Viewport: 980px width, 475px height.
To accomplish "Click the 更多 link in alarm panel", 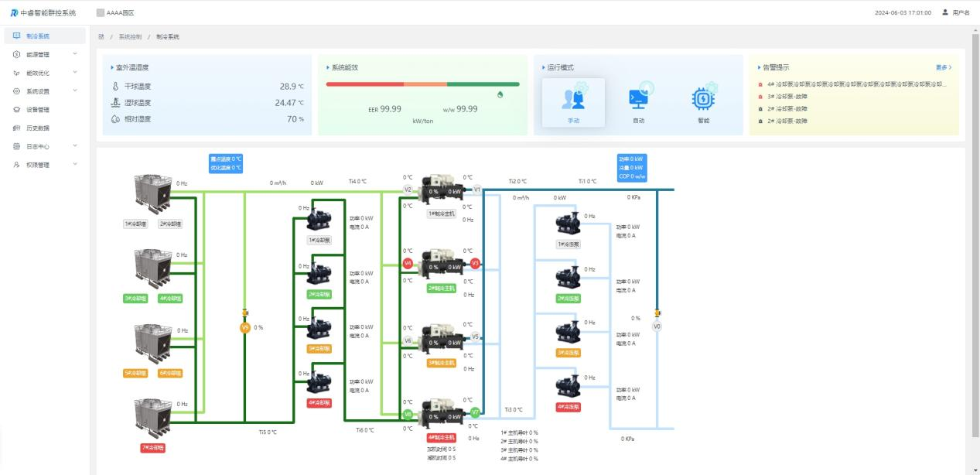I will pos(943,67).
